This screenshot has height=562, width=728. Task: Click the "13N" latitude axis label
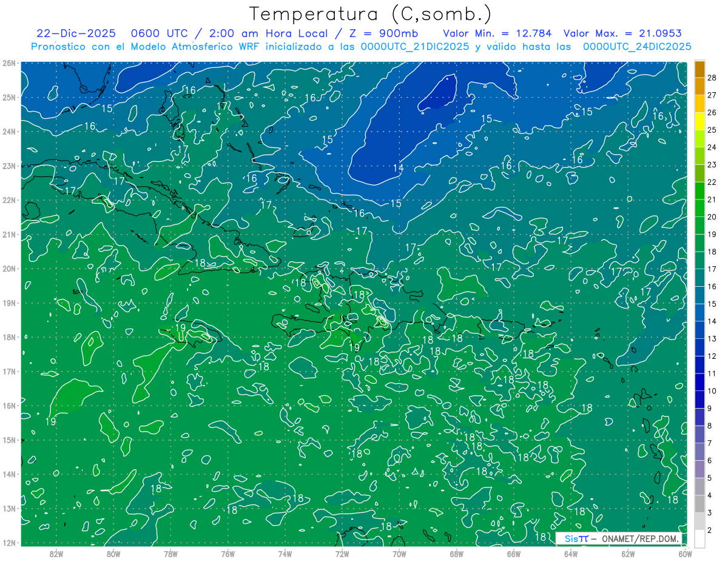click(9, 508)
